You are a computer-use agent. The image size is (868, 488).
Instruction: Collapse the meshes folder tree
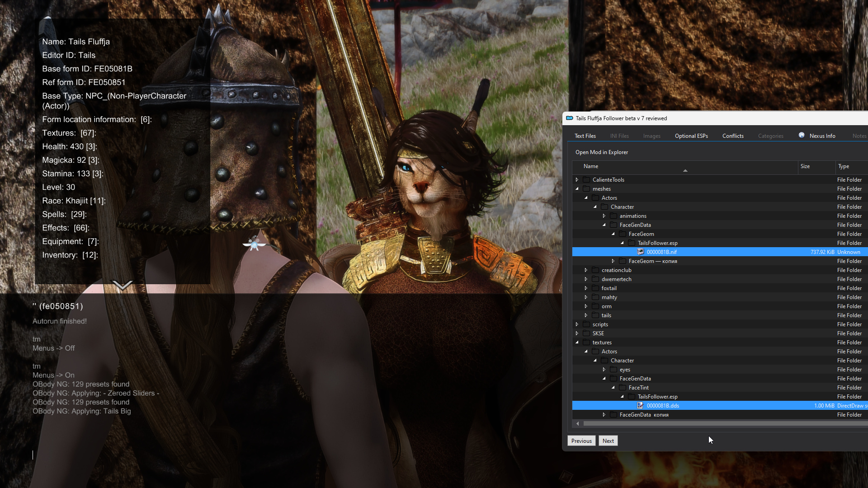[577, 189]
